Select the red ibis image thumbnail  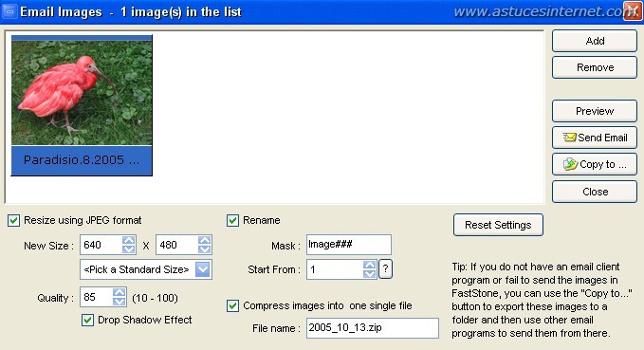point(82,92)
